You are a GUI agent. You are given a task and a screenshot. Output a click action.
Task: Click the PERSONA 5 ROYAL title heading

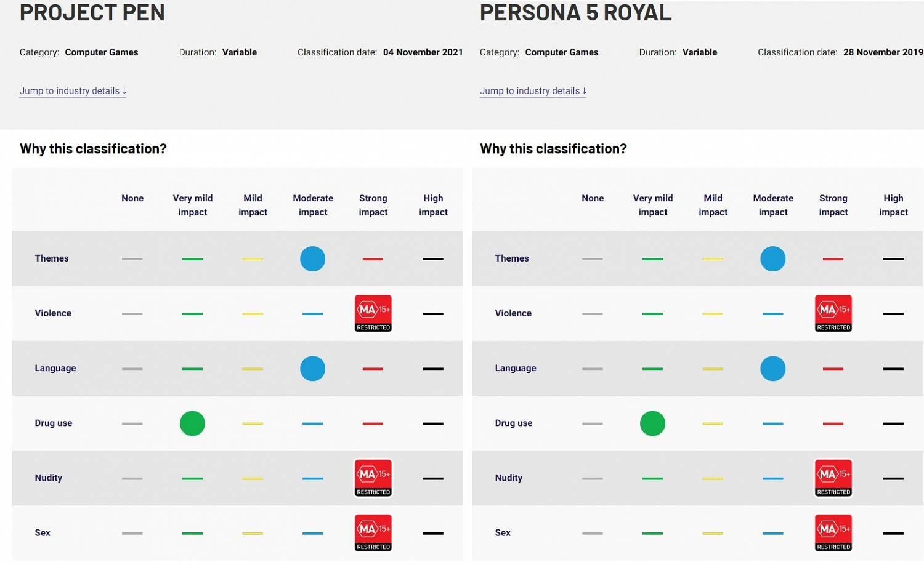pyautogui.click(x=575, y=13)
